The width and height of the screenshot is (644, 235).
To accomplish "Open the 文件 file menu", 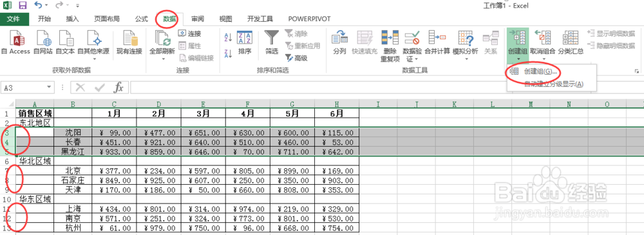I will pyautogui.click(x=14, y=19).
